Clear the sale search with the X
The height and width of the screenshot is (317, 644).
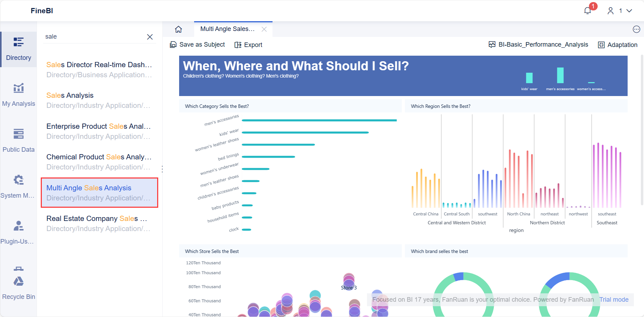point(150,37)
